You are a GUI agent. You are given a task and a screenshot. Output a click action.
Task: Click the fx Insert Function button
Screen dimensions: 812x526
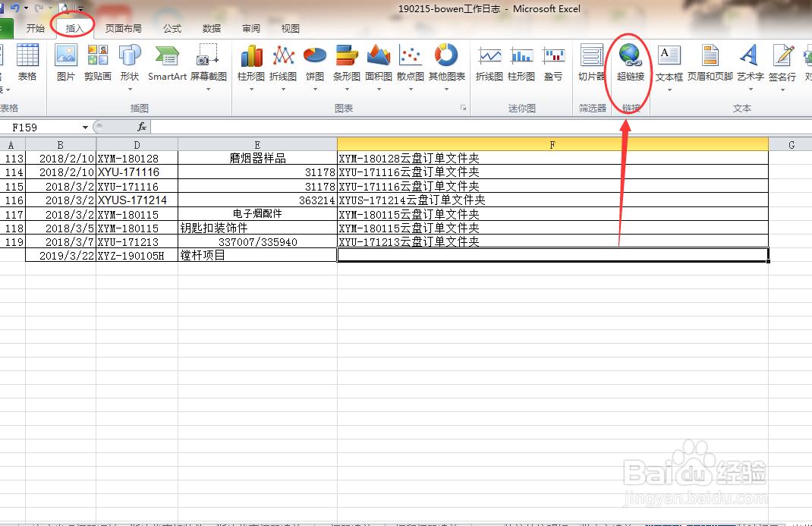pyautogui.click(x=141, y=127)
